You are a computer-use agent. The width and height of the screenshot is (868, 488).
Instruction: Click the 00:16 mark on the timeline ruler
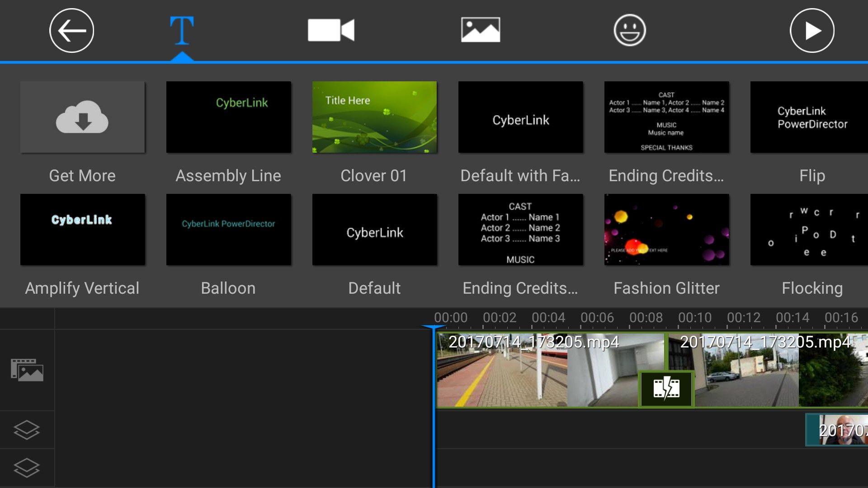841,318
